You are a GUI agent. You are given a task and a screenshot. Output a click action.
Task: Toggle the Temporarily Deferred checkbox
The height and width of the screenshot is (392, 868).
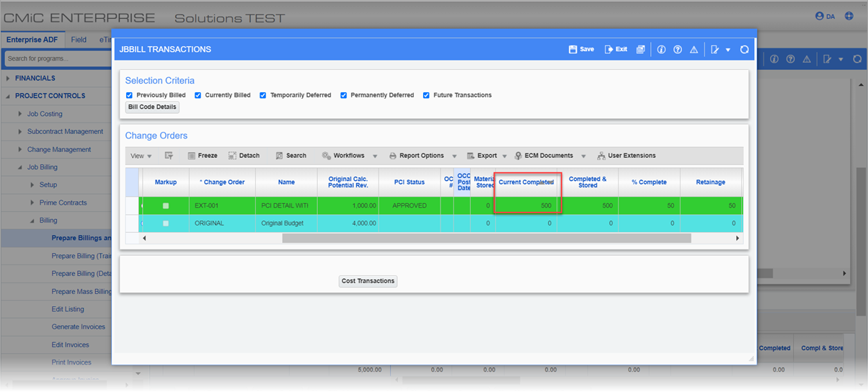[263, 95]
